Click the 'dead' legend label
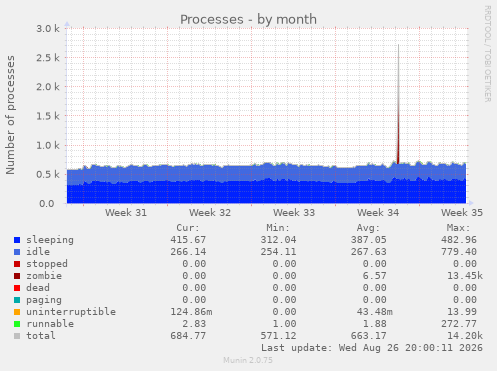 [x=38, y=288]
